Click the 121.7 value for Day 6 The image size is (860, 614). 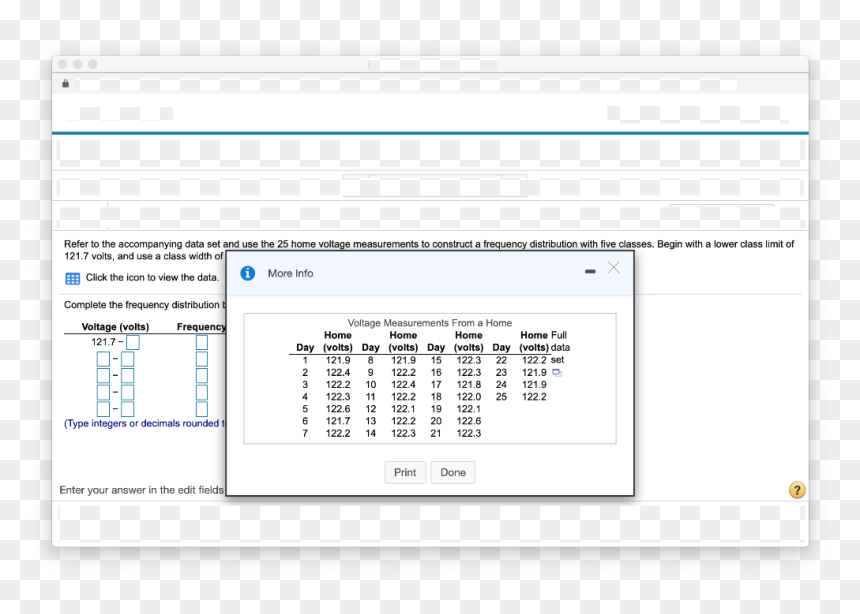point(338,421)
